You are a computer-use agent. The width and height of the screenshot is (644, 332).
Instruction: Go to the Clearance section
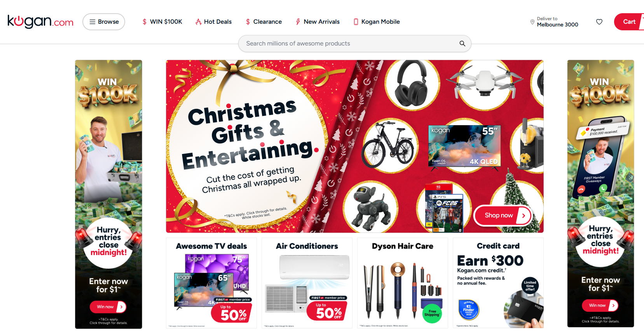pyautogui.click(x=264, y=22)
